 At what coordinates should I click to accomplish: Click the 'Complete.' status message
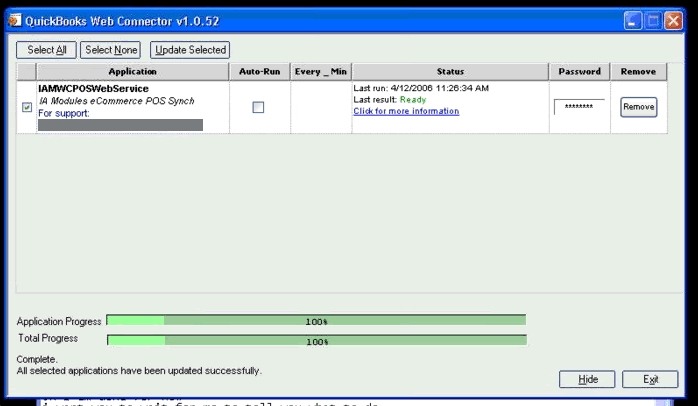[x=37, y=359]
